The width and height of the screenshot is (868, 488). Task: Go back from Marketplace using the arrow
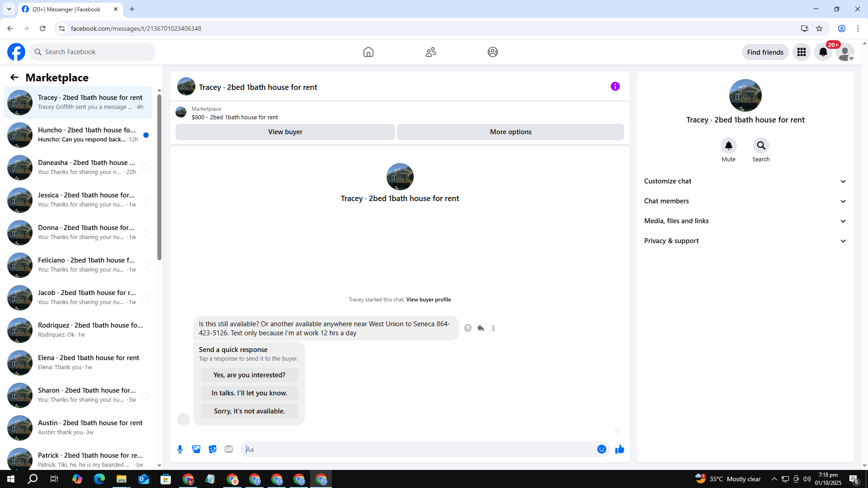(14, 77)
